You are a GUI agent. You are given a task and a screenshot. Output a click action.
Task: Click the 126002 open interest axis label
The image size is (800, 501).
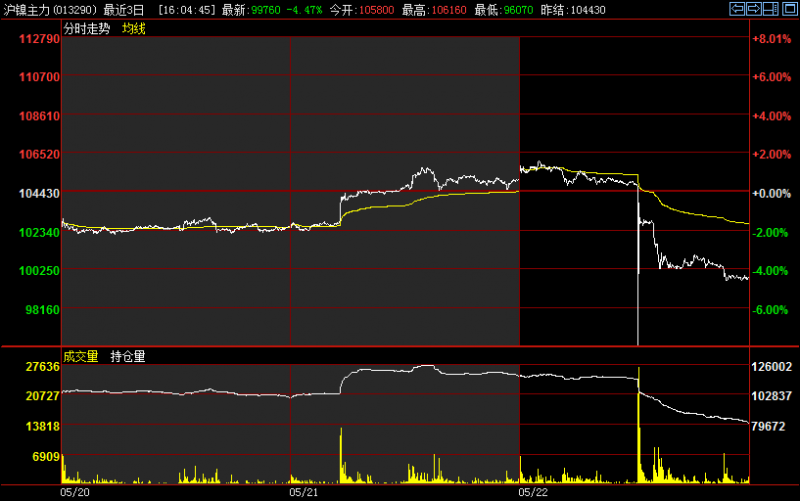coord(772,368)
